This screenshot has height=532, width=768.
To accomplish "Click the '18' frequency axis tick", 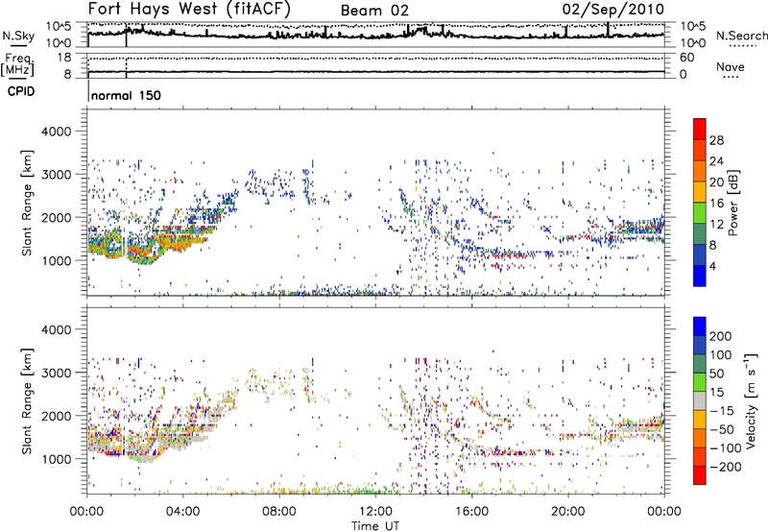I will click(64, 58).
